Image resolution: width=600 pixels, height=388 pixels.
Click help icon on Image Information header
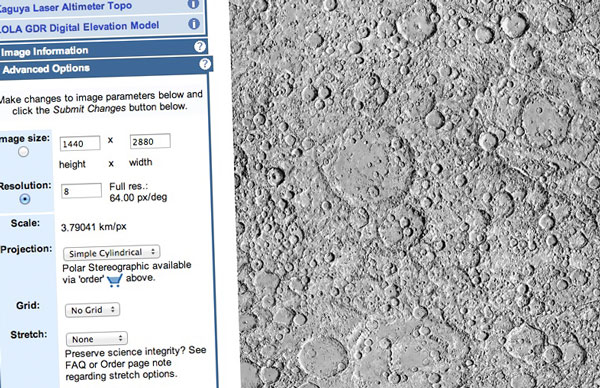199,47
